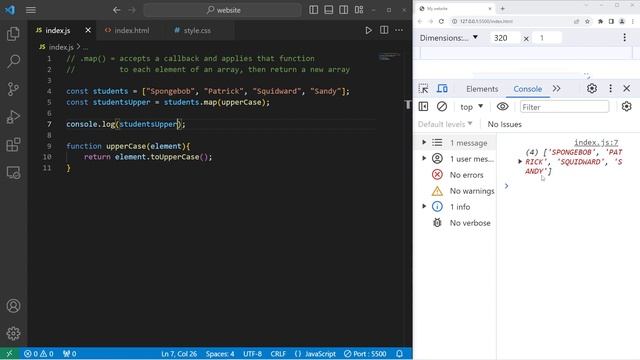Open a new browser tab
The image size is (640, 360).
[x=502, y=9]
